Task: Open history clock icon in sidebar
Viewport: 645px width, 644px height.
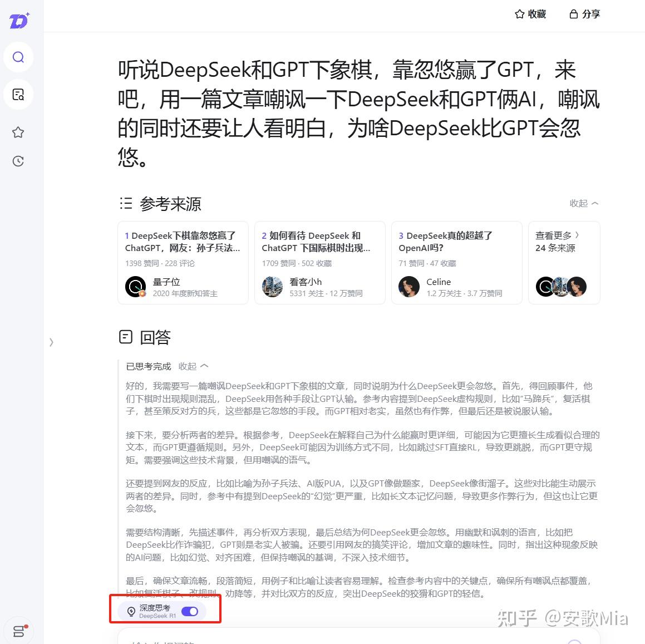Action: point(18,161)
